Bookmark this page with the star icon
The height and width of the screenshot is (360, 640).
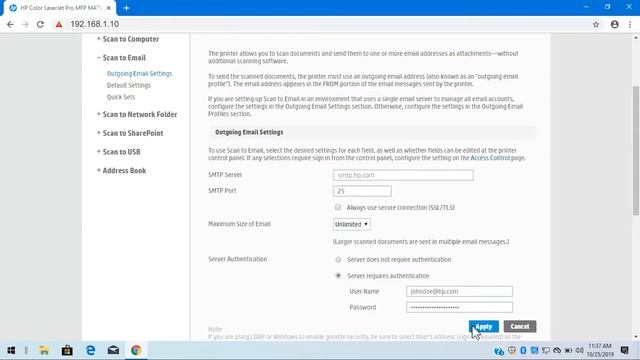pos(596,24)
